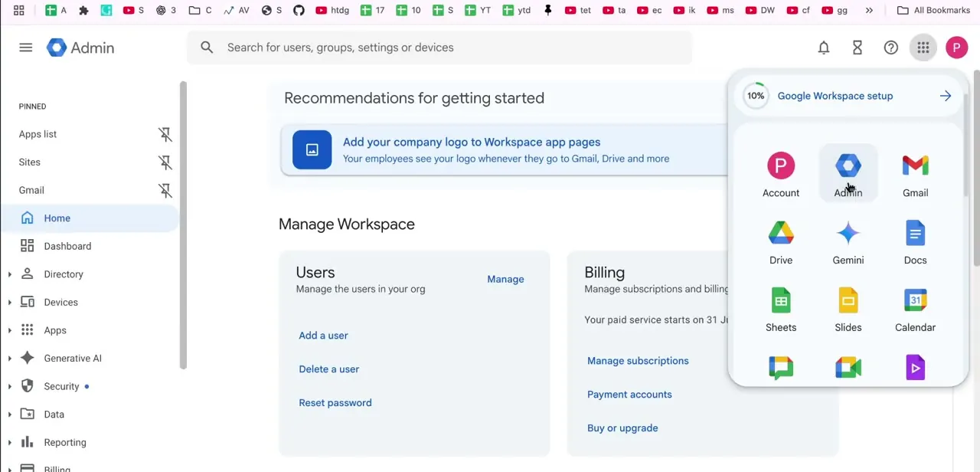Click the company logo image icon
Screen dimensions: 980x472
312,149
